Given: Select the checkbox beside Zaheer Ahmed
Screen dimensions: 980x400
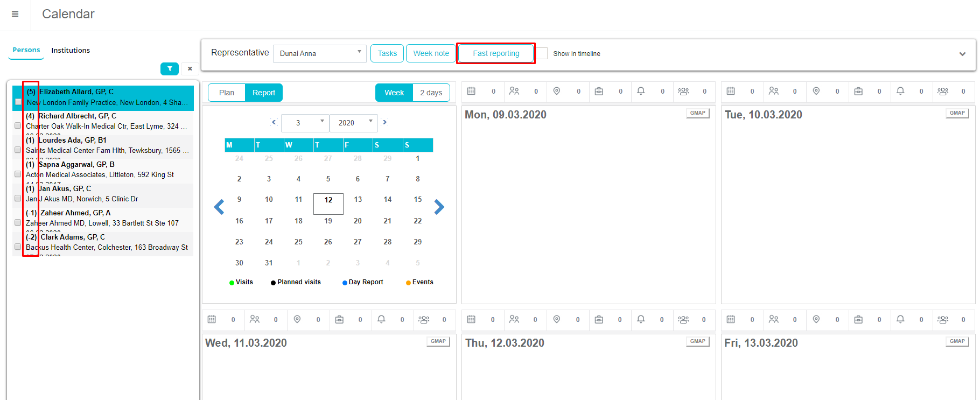Looking at the screenshot, I should tap(18, 222).
